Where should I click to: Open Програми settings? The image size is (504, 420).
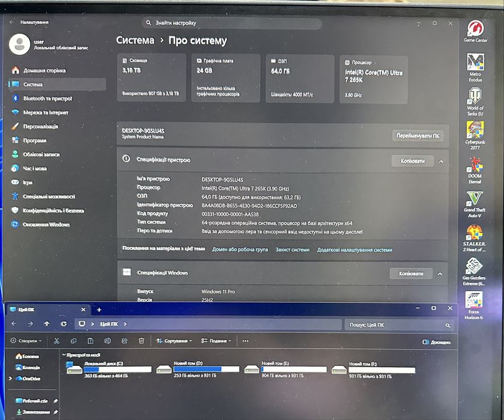click(x=57, y=141)
